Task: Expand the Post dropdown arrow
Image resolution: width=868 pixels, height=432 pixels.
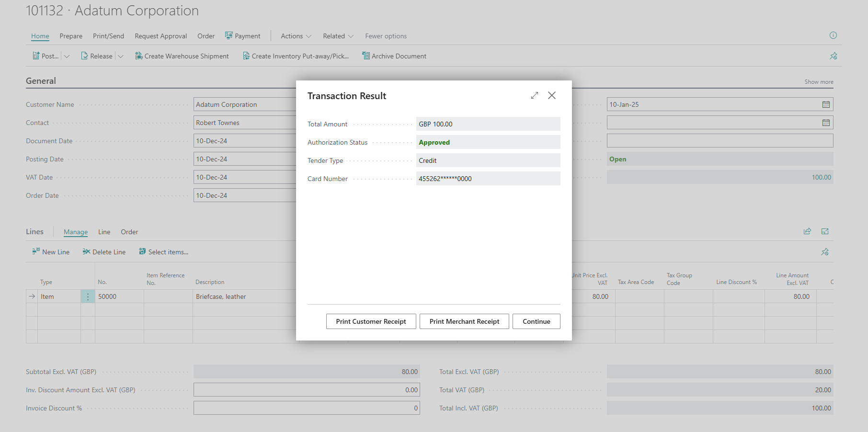Action: tap(67, 56)
